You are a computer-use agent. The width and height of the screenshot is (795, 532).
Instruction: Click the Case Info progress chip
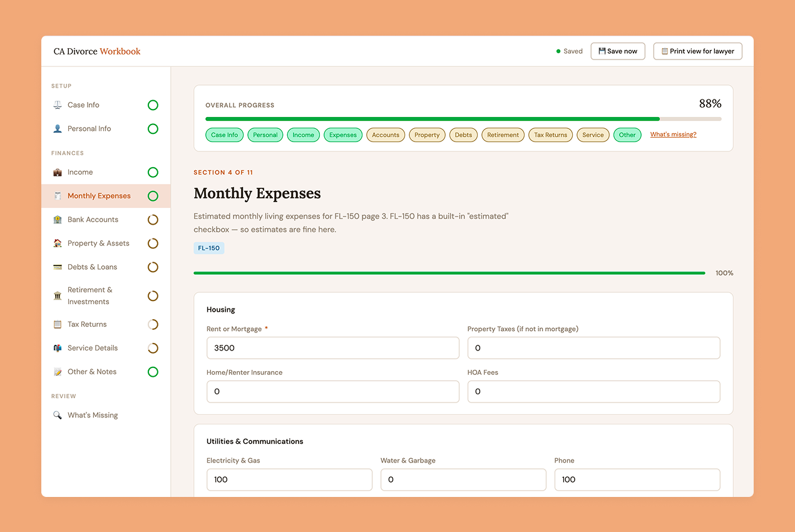[x=224, y=135]
